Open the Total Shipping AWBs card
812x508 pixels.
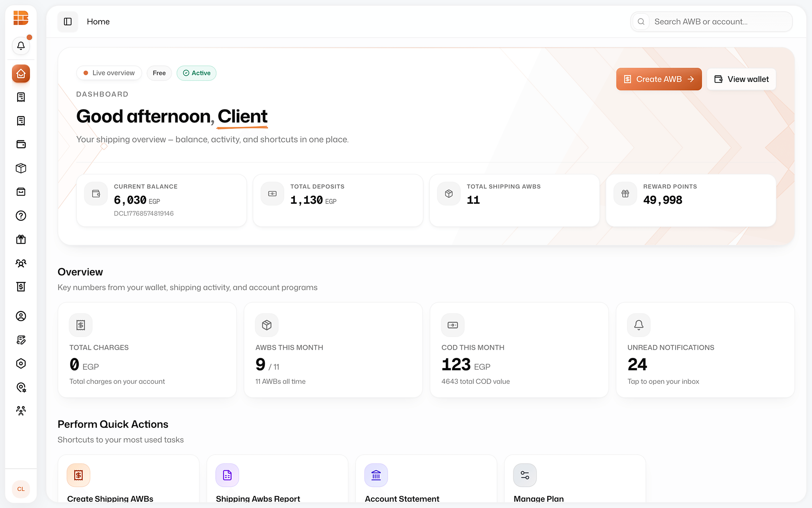point(514,200)
